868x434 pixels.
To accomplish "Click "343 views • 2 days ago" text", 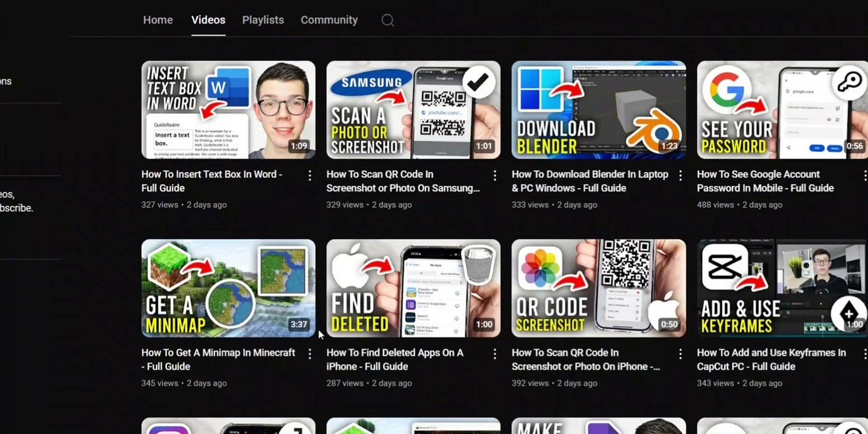I will coord(740,383).
